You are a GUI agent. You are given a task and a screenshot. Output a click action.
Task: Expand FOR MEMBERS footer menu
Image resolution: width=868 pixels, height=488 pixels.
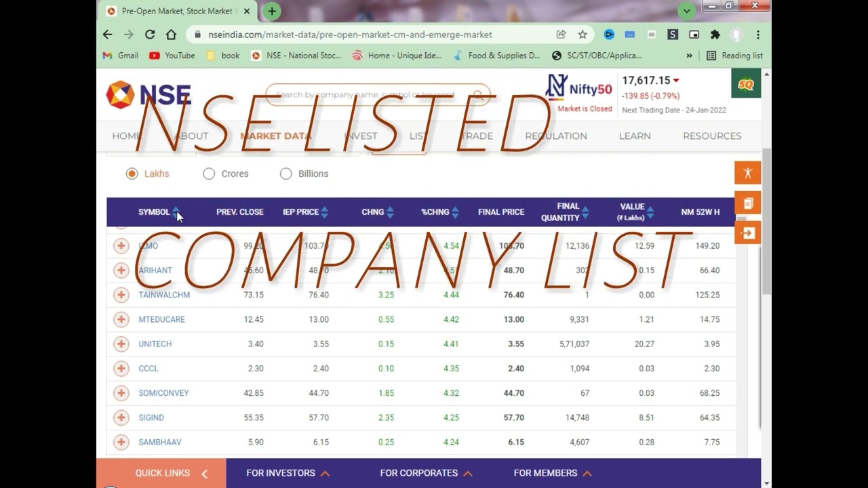[x=553, y=473]
